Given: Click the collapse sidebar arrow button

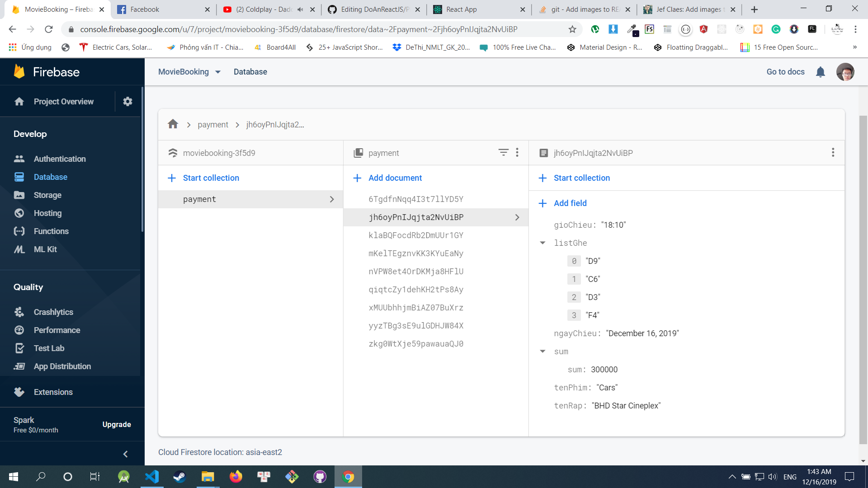Looking at the screenshot, I should [x=126, y=452].
